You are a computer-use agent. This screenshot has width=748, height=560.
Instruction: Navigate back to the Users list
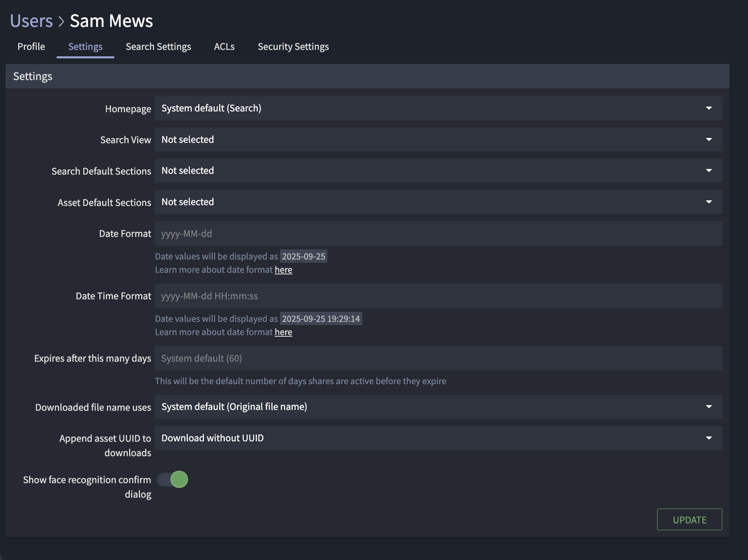click(x=31, y=20)
